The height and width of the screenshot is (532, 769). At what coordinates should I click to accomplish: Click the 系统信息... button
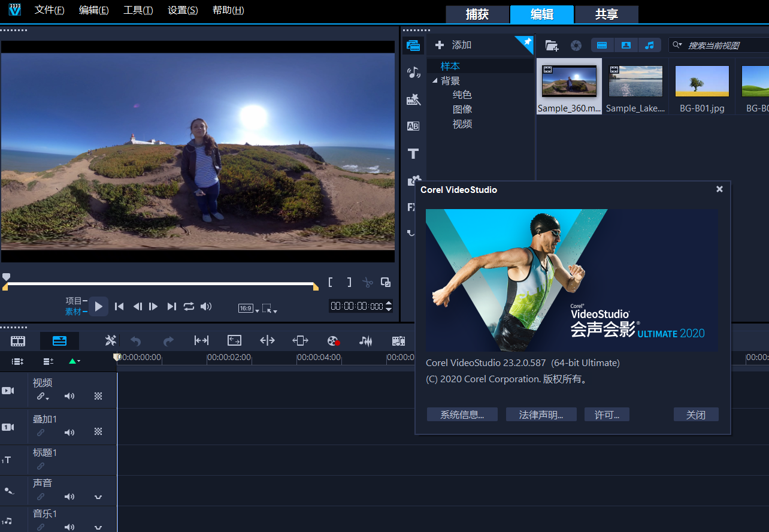pos(462,415)
